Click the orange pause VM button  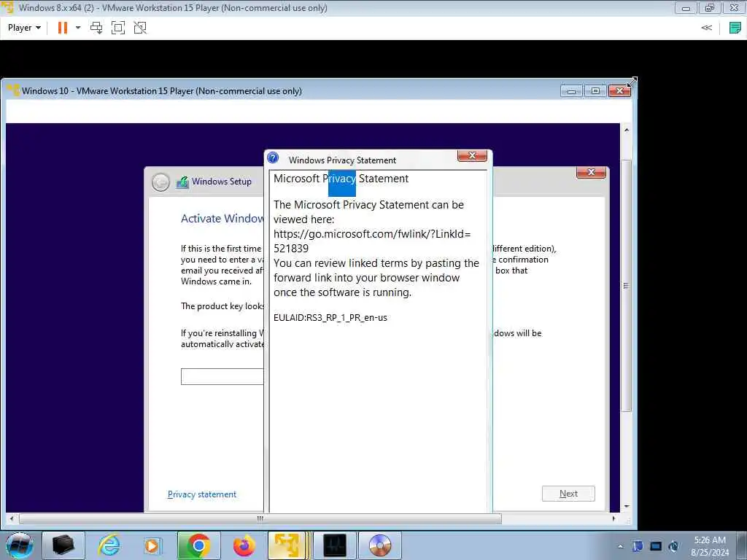click(63, 28)
